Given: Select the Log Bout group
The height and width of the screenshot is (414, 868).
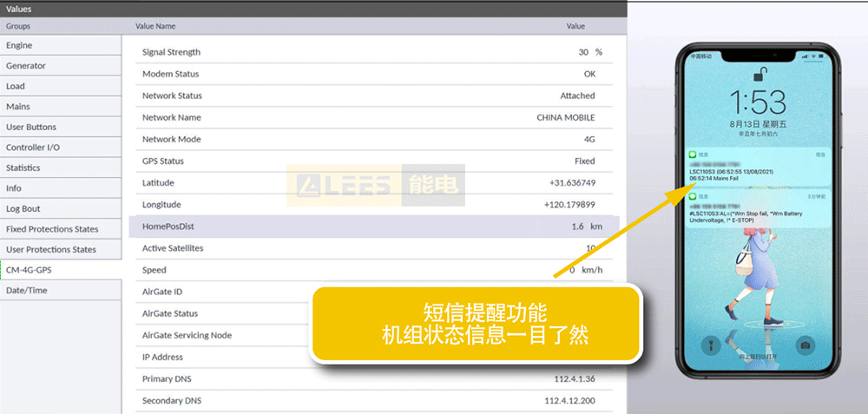Looking at the screenshot, I should 61,209.
